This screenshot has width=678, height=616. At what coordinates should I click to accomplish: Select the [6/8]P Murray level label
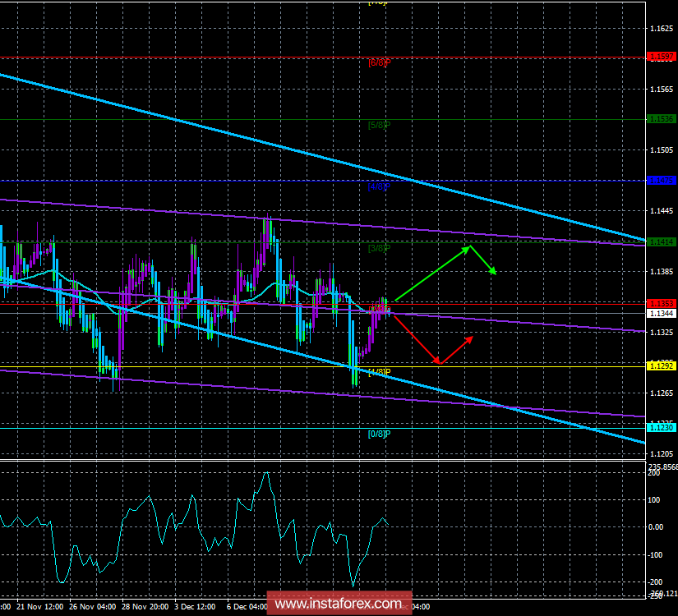pos(379,62)
